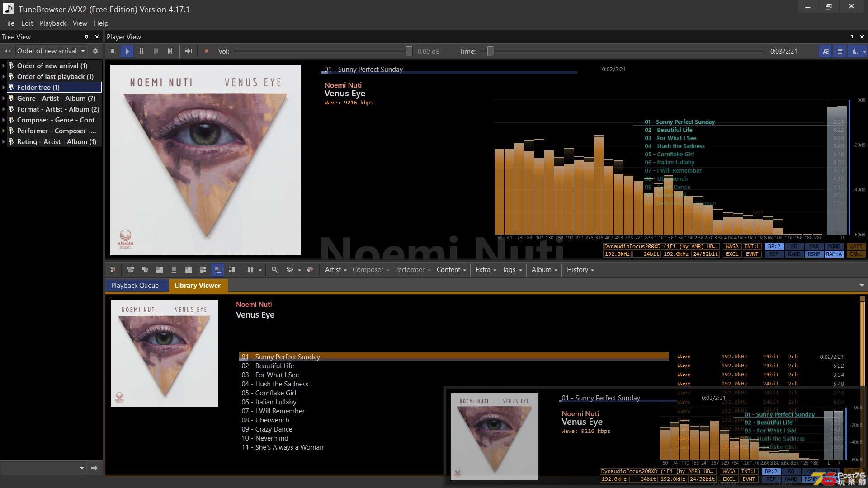The width and height of the screenshot is (868, 488).
Task: Open the Extra dropdown menu
Action: point(486,270)
